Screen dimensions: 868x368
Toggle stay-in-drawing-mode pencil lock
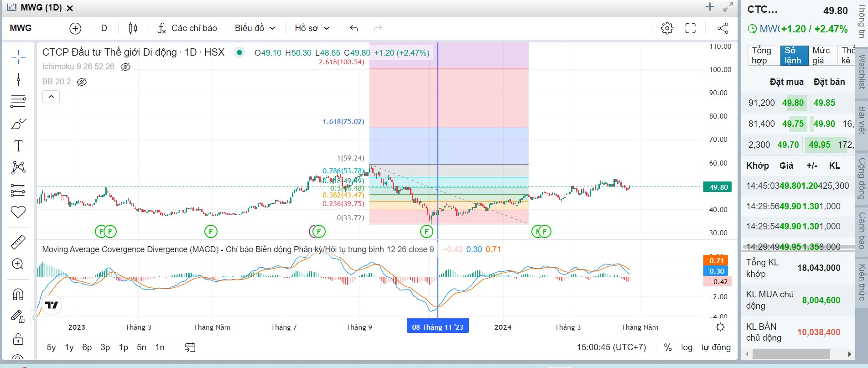click(18, 316)
